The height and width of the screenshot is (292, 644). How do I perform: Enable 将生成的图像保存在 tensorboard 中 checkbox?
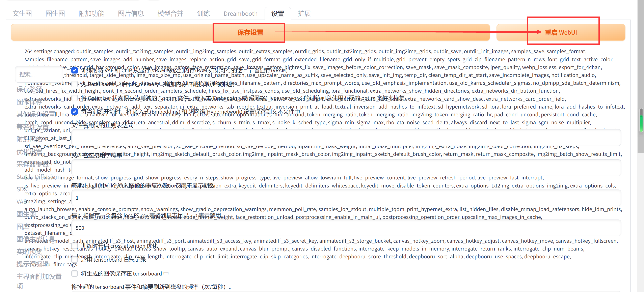pos(75,273)
